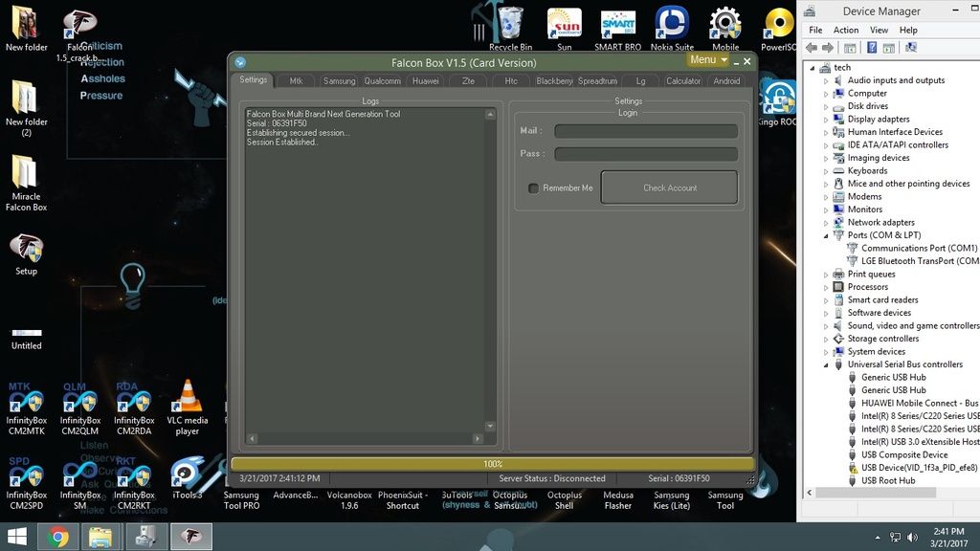Open the Recycle Bin desktop icon
980x551 pixels.
point(511,29)
